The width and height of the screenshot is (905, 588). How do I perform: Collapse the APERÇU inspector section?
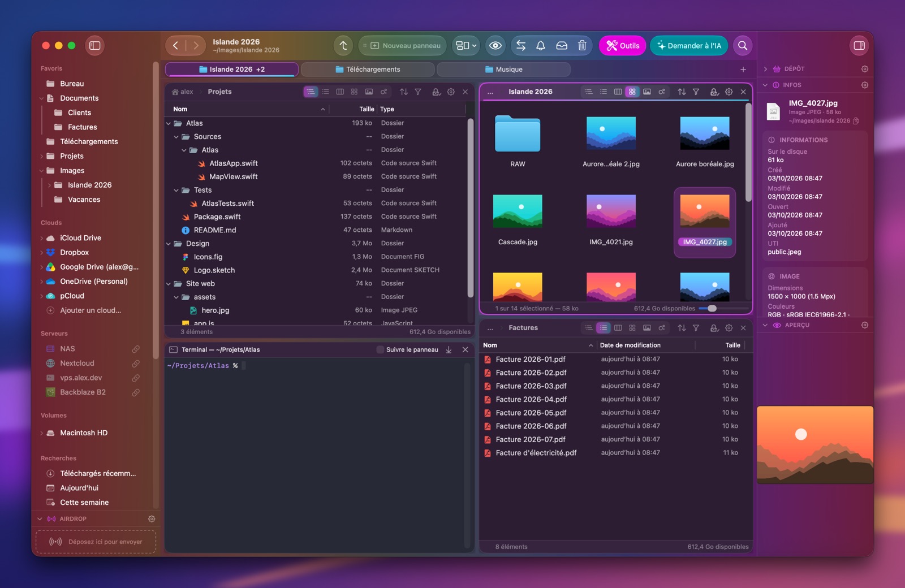765,325
